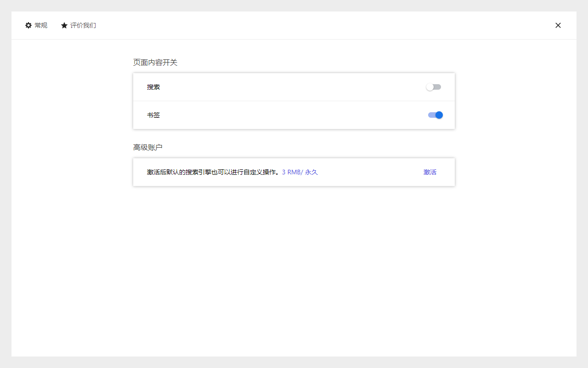
Task: Click the 搜索 row label
Action: (x=153, y=87)
